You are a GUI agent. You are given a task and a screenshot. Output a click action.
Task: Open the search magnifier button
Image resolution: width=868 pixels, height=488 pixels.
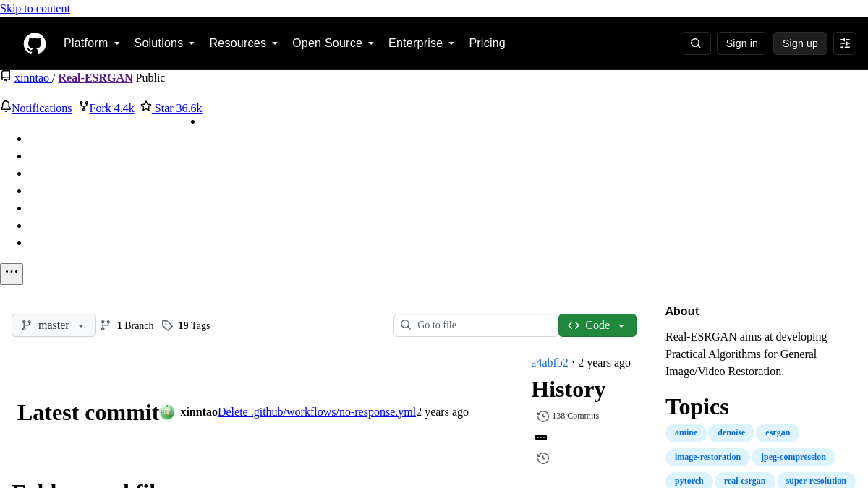(696, 43)
